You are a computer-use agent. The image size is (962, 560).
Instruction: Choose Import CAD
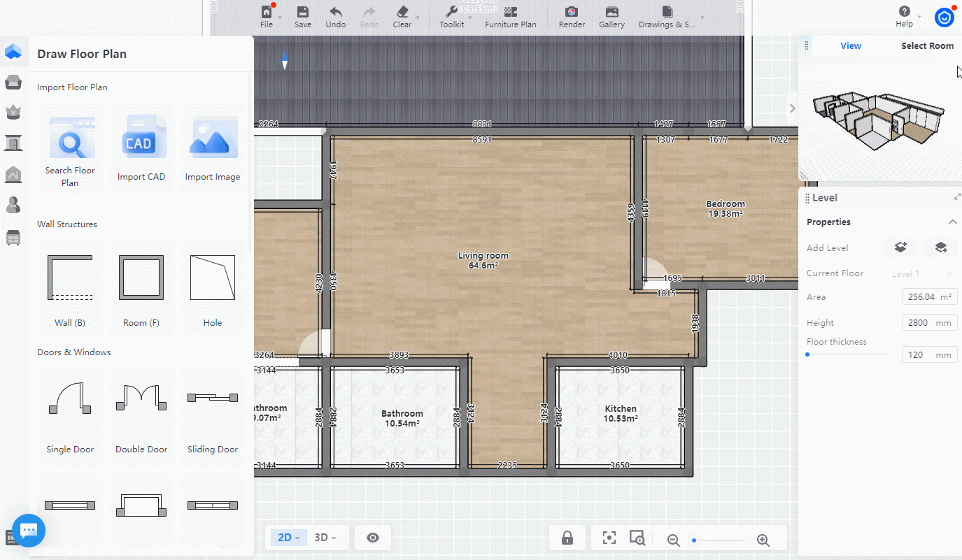(x=141, y=150)
